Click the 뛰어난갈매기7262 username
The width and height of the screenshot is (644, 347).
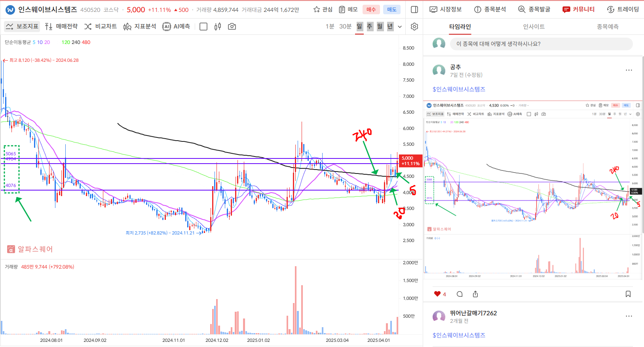coord(473,313)
